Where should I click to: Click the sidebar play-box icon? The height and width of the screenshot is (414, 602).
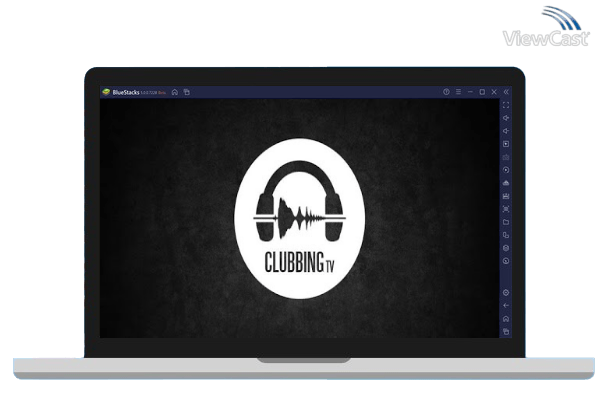(x=506, y=144)
